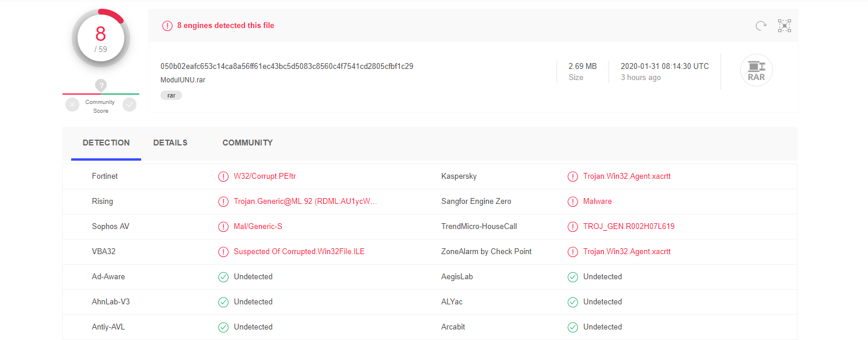Click alert icon beside Kaspersky detection
The width and height of the screenshot is (868, 340).
[572, 176]
